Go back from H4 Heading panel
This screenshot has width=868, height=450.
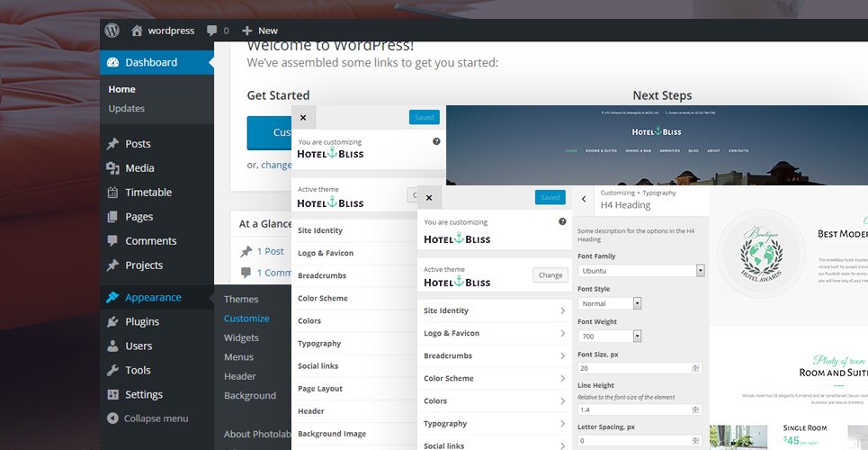[584, 199]
